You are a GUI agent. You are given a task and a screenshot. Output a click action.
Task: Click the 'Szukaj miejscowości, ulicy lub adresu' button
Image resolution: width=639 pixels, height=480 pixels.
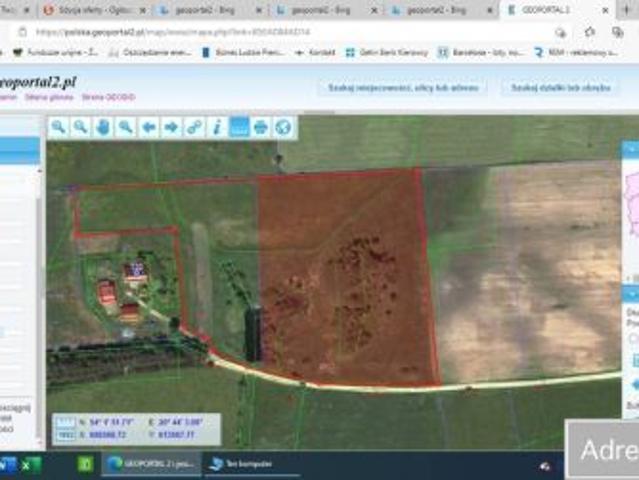tap(403, 88)
